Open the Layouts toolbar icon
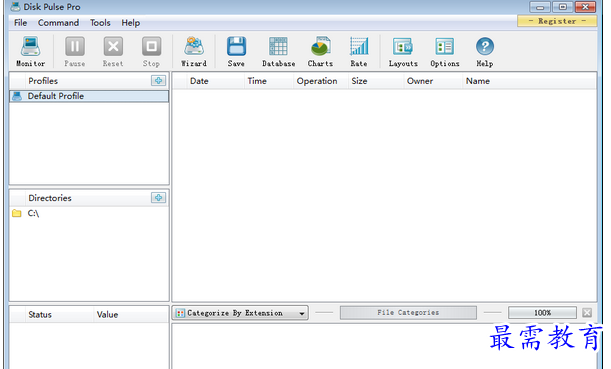611x369 pixels. 403,47
